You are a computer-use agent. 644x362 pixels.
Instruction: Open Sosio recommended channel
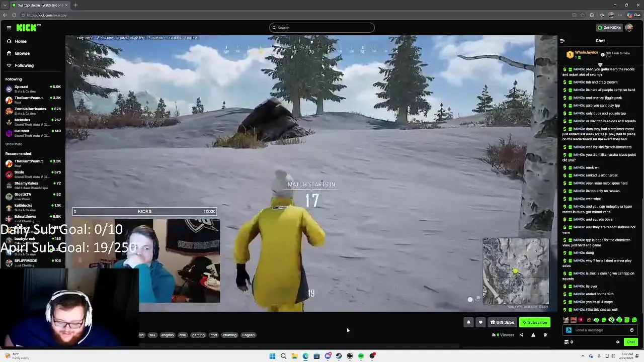tap(32, 174)
